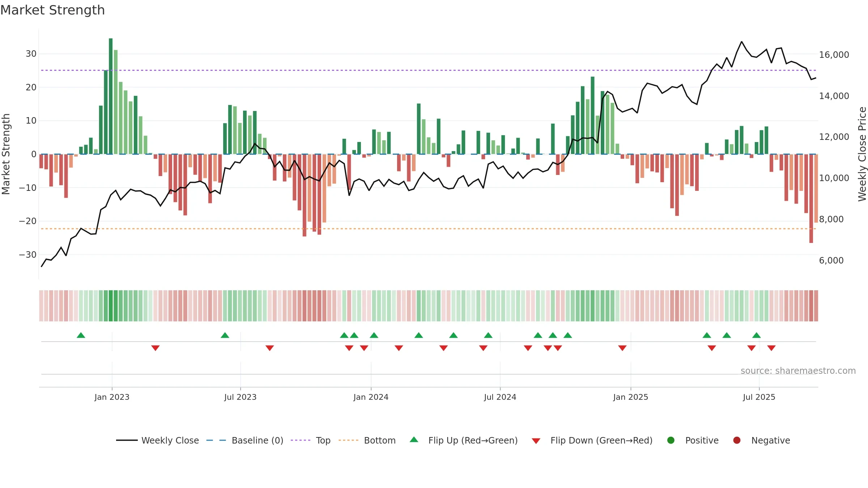Click the chart title Market Strength

click(52, 10)
